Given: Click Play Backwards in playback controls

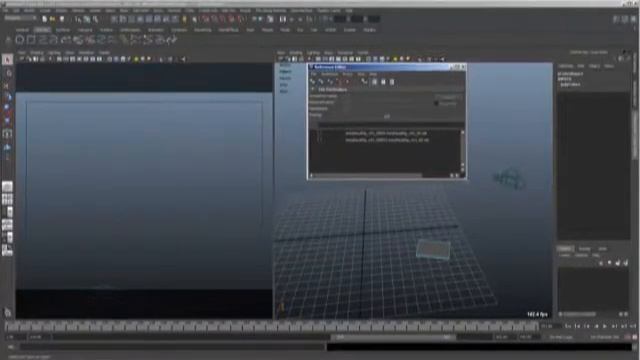Looking at the screenshot, I should [596, 327].
